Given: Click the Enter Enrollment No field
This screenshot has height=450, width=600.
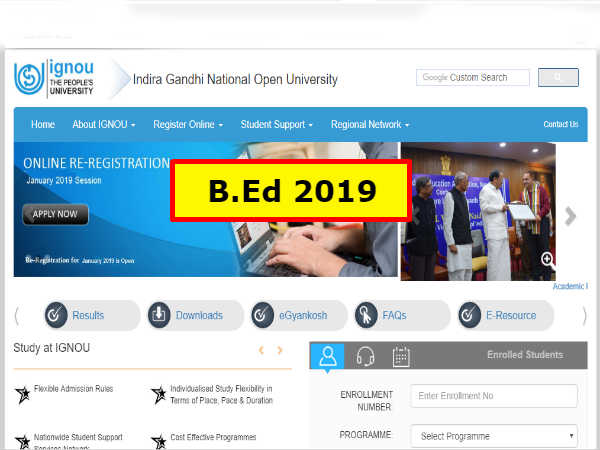Looking at the screenshot, I should point(494,396).
